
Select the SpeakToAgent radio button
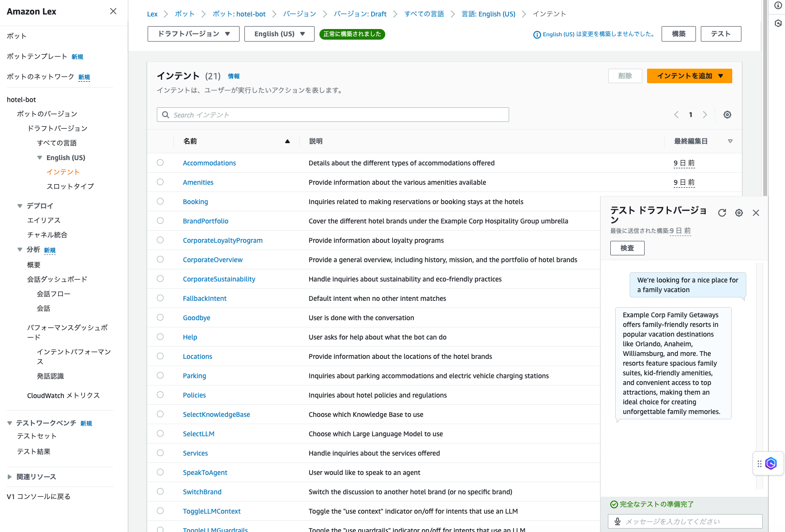[160, 472]
